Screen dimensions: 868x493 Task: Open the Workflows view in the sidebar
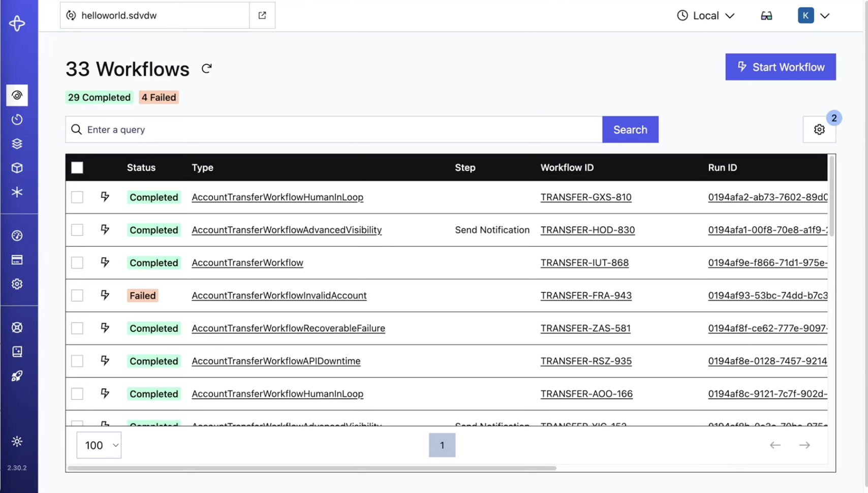pyautogui.click(x=17, y=95)
